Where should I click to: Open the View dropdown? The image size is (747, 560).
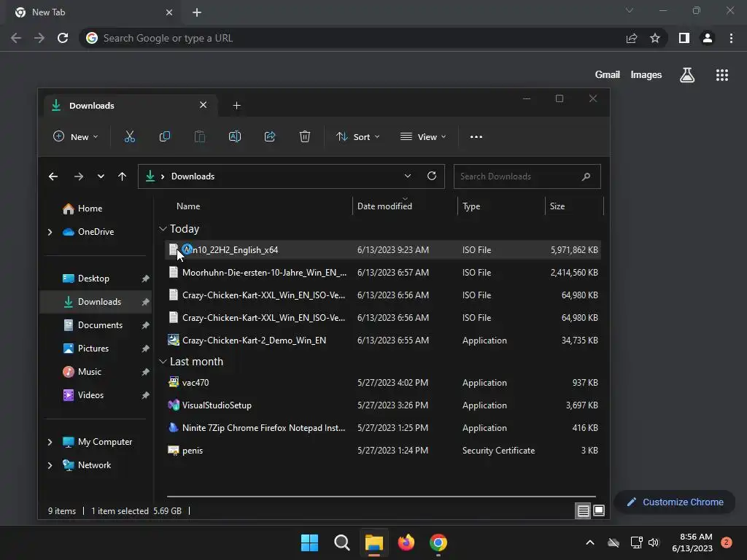click(423, 136)
